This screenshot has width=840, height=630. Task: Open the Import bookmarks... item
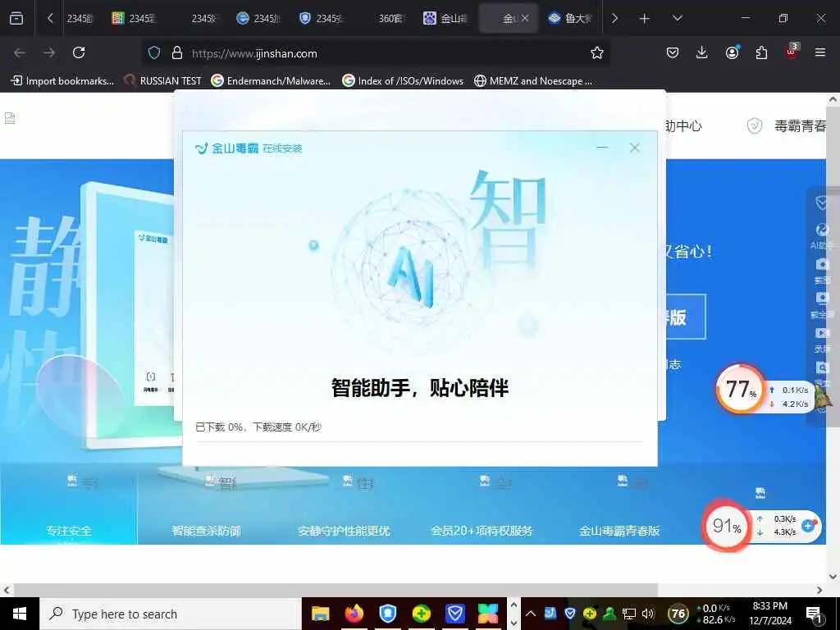62,81
